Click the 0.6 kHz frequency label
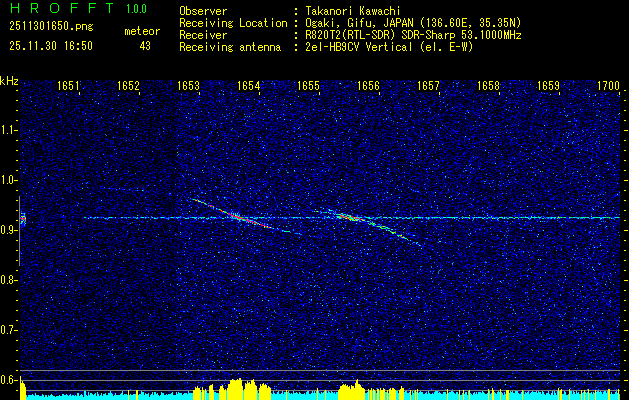This screenshot has width=629, height=400. [x=8, y=380]
